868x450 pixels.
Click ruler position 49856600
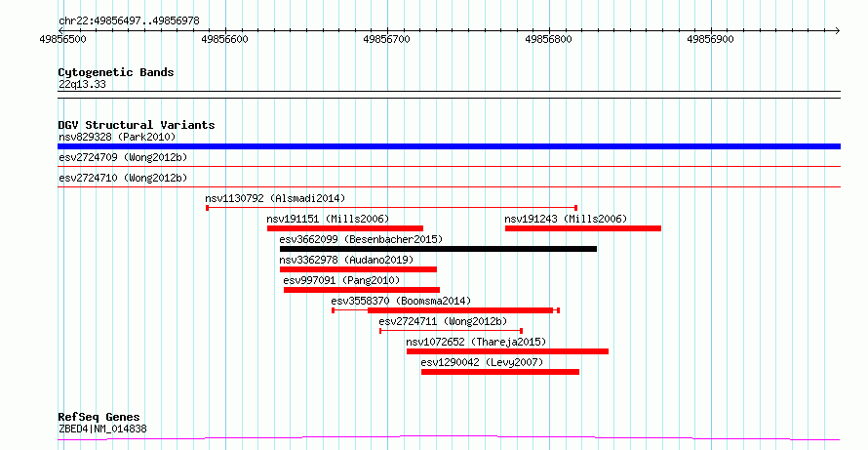224,39
